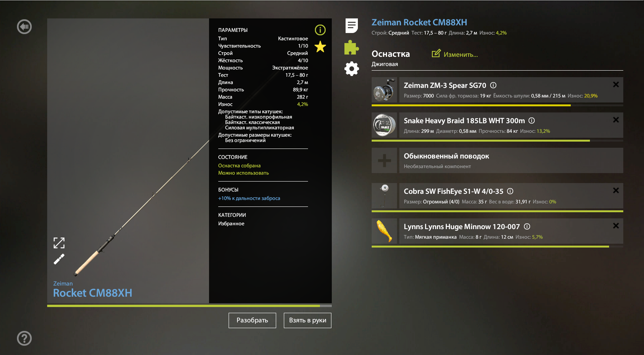Click the brush customization icon
644x355 pixels.
click(59, 259)
